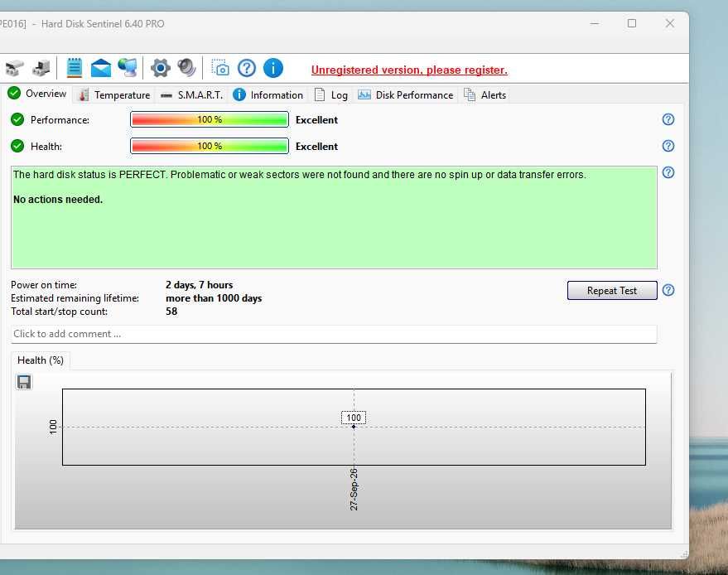728x575 pixels.
Task: Open the Disk Performance tab
Action: coord(406,95)
